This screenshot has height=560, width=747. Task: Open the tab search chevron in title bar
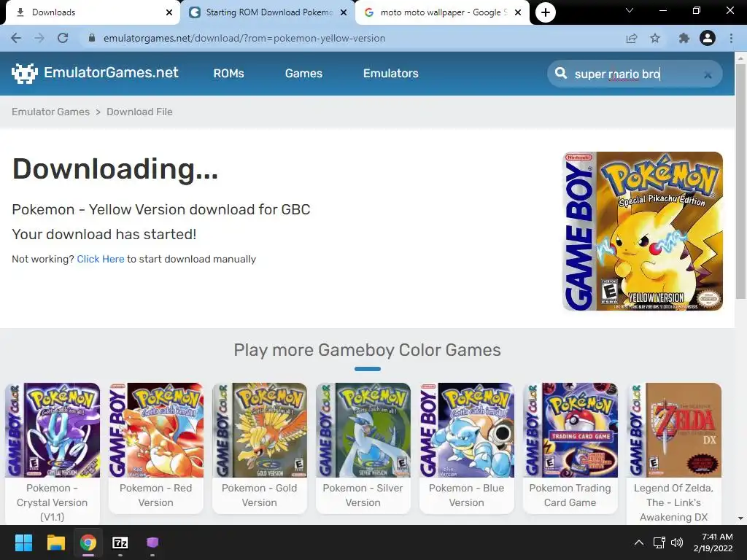click(630, 10)
